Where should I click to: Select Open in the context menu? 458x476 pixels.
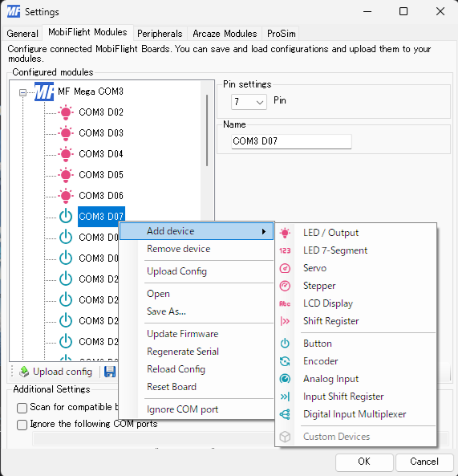(x=197, y=294)
